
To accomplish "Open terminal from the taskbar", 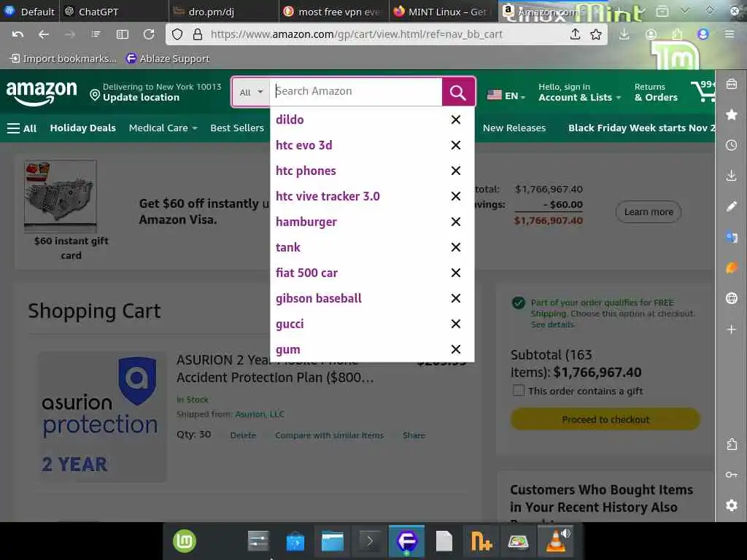I will point(370,542).
